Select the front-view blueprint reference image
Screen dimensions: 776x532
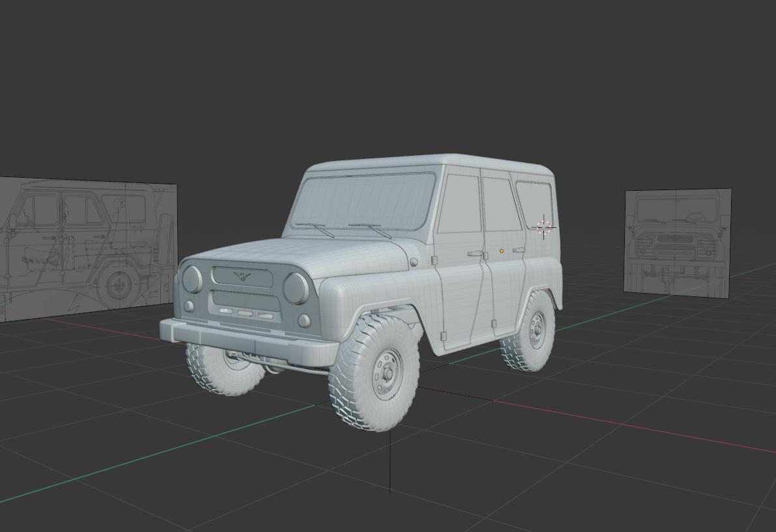coord(678,244)
